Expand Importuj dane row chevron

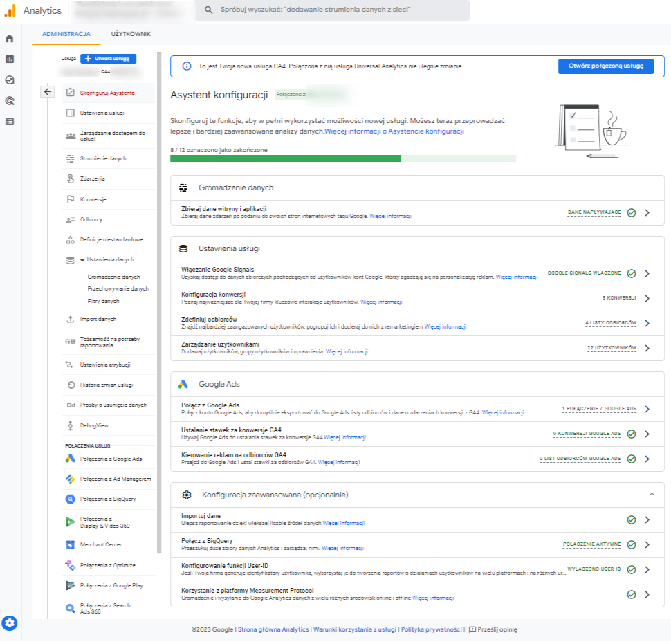click(x=647, y=519)
